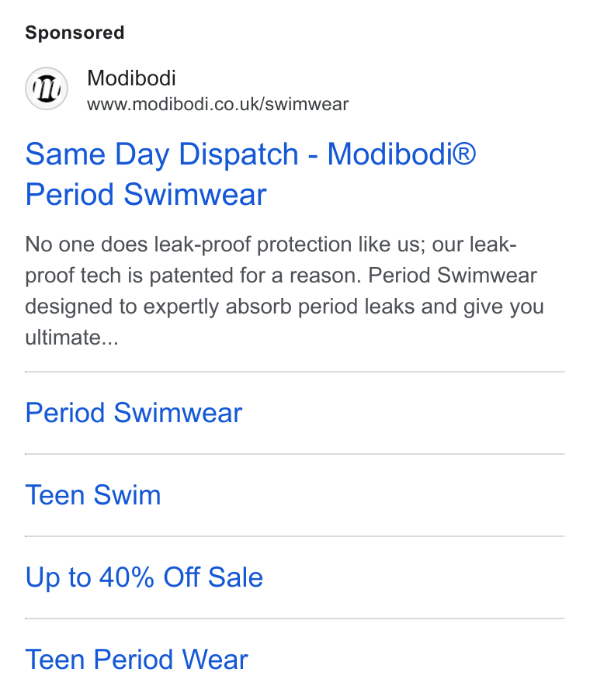Click the truncated word "ultimate..." in description
590x700 pixels.
(x=72, y=337)
